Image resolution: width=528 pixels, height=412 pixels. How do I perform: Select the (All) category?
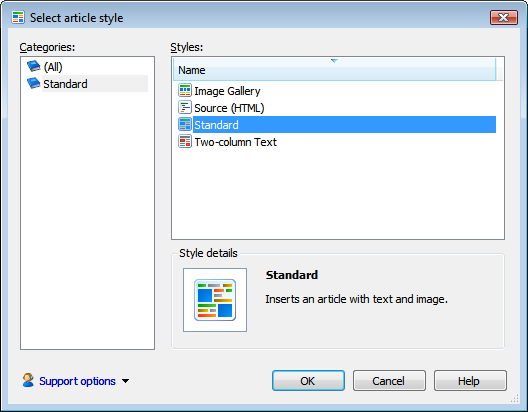53,67
